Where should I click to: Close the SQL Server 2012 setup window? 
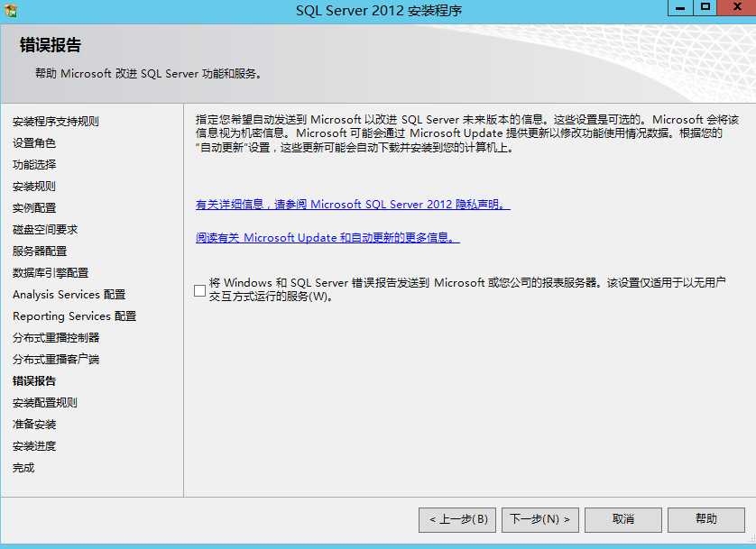(x=737, y=8)
